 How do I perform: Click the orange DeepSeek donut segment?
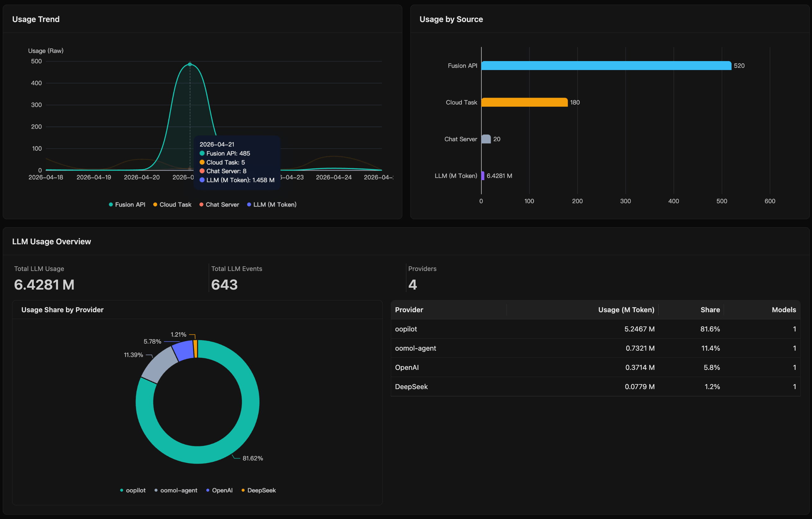[x=195, y=349]
